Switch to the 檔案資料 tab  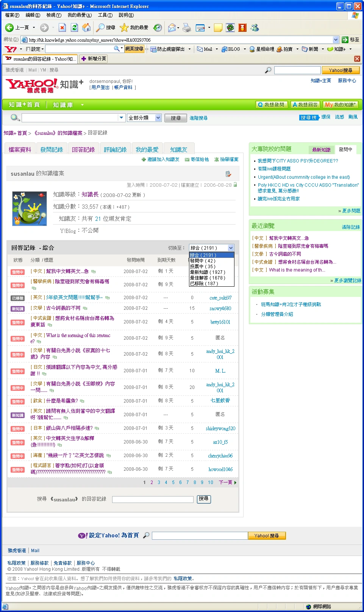pyautogui.click(x=20, y=150)
